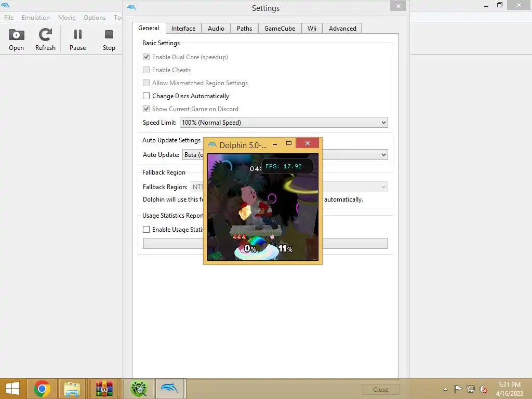
Task: Enable Change Discs Automatically
Action: (146, 96)
